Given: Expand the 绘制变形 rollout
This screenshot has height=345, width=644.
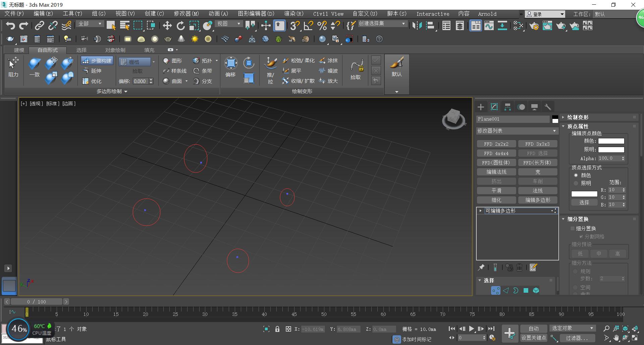Looking at the screenshot, I should pyautogui.click(x=578, y=117).
